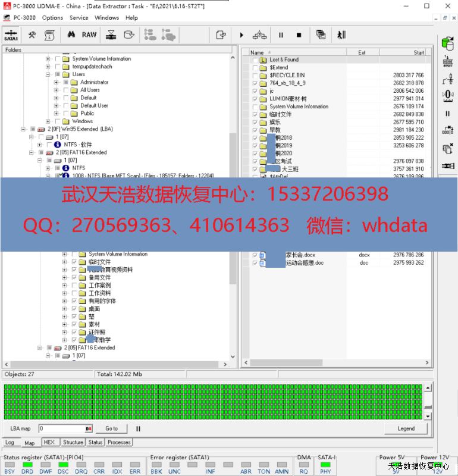Collapse the Users folder tree node

point(48,75)
